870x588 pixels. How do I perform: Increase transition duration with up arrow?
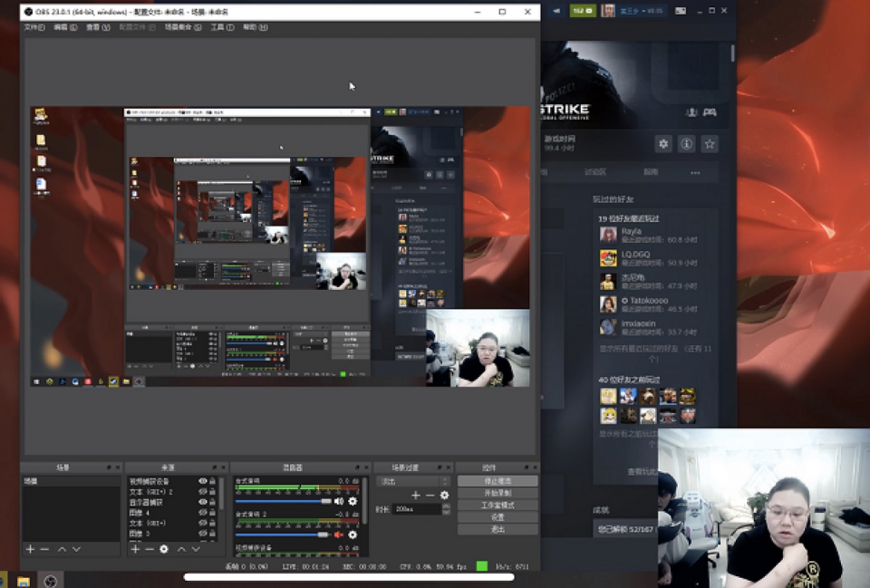point(446,506)
